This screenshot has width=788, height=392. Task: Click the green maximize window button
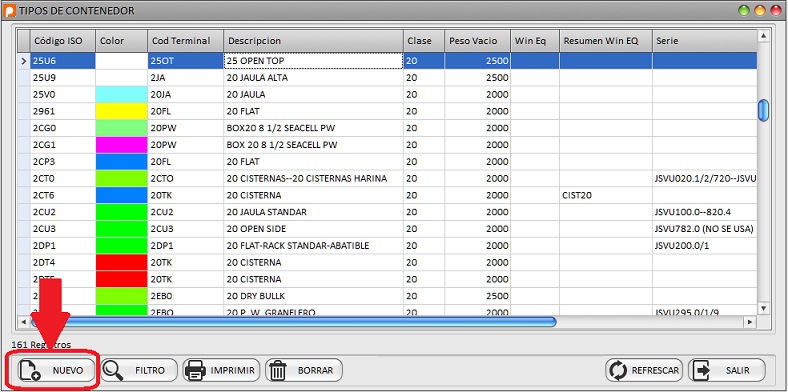pos(745,10)
